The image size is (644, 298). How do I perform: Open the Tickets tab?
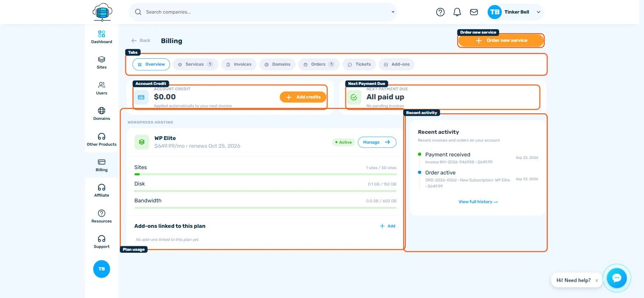point(359,64)
